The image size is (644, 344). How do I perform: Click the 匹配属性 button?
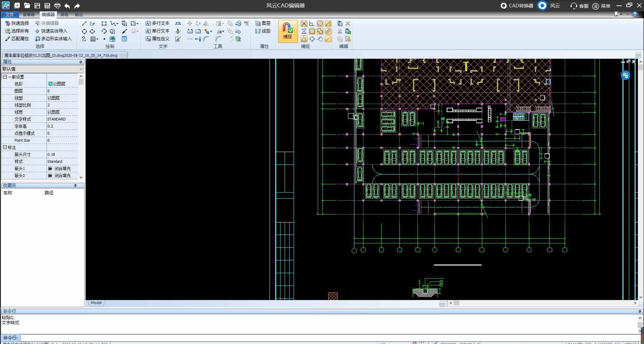coord(17,39)
